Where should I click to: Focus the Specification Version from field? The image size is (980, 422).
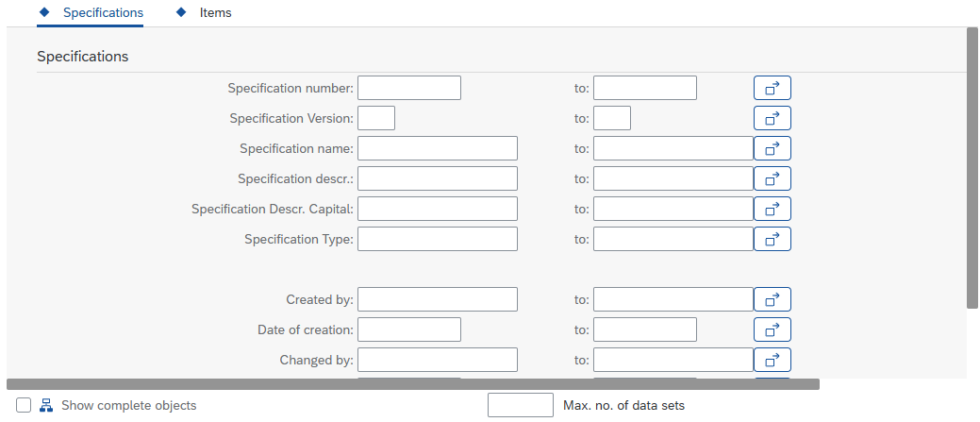tap(375, 118)
